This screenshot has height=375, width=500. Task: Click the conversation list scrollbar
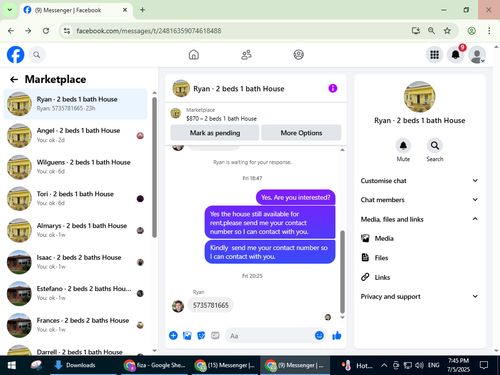click(x=154, y=168)
